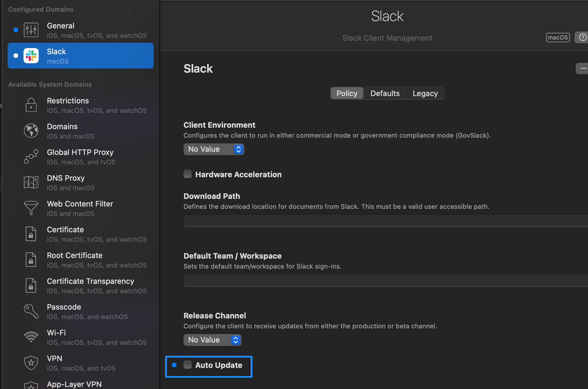Open the Wi-Fi signal icon
This screenshot has width=588, height=389.
(31, 337)
